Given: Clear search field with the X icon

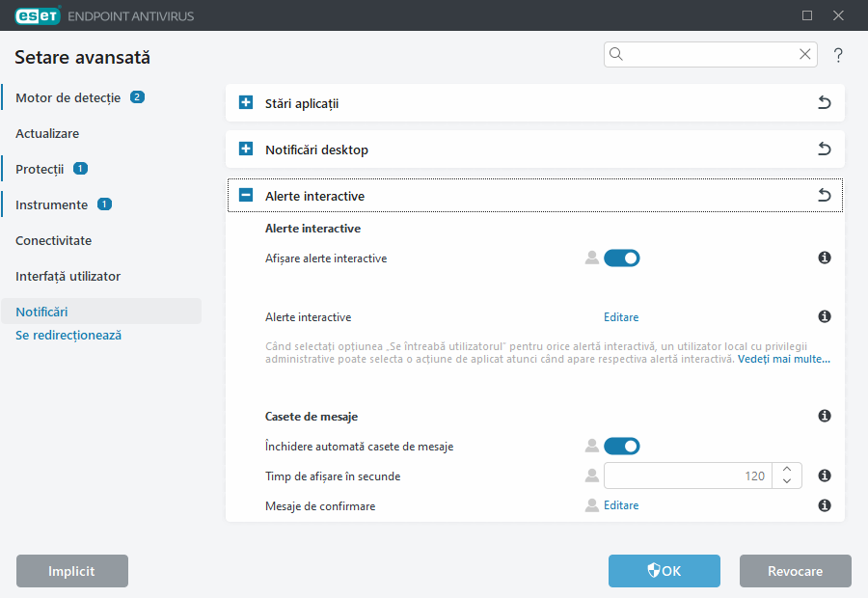Looking at the screenshot, I should coord(804,55).
